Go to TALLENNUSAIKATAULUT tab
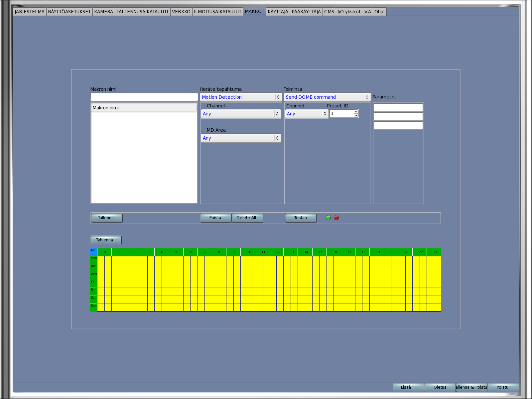The height and width of the screenshot is (399, 532). coord(142,12)
